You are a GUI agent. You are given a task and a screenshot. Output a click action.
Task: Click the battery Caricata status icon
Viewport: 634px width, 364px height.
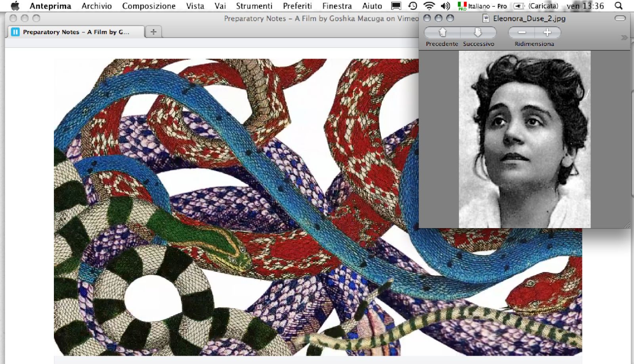(x=536, y=6)
